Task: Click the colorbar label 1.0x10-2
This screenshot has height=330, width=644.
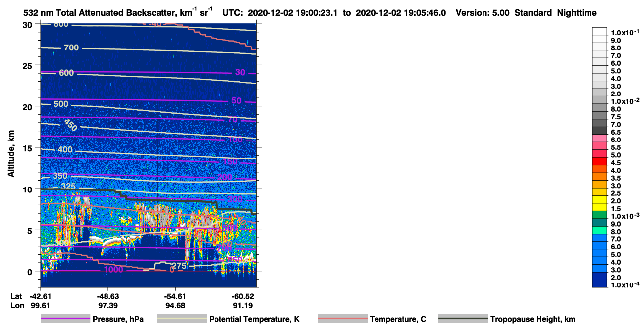Action: (x=624, y=101)
